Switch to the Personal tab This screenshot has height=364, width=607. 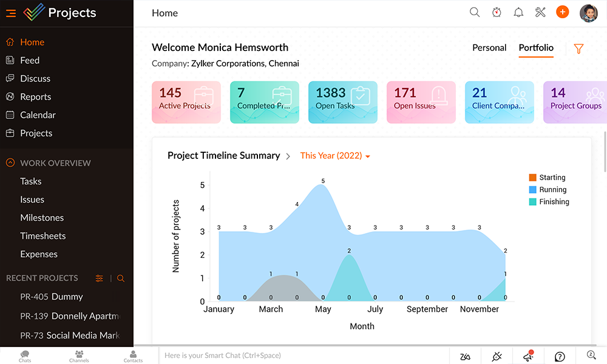(489, 48)
